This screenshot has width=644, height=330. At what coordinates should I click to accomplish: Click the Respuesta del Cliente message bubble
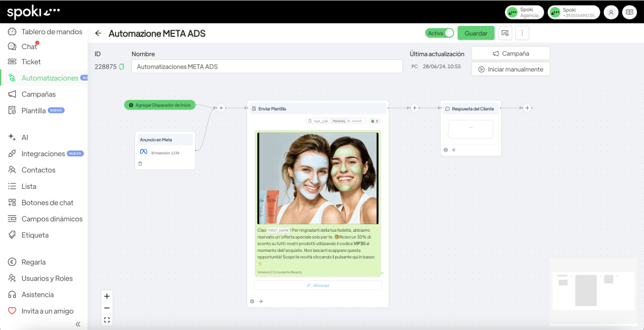click(x=470, y=129)
